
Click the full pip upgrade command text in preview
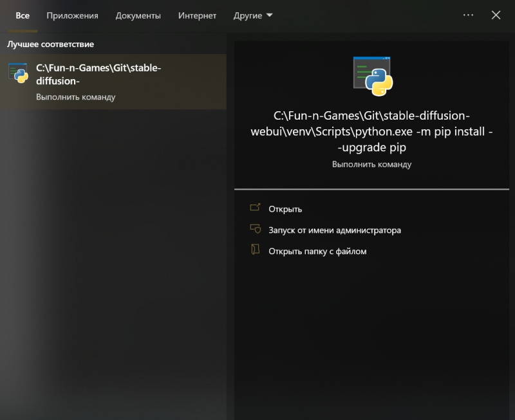[371, 131]
